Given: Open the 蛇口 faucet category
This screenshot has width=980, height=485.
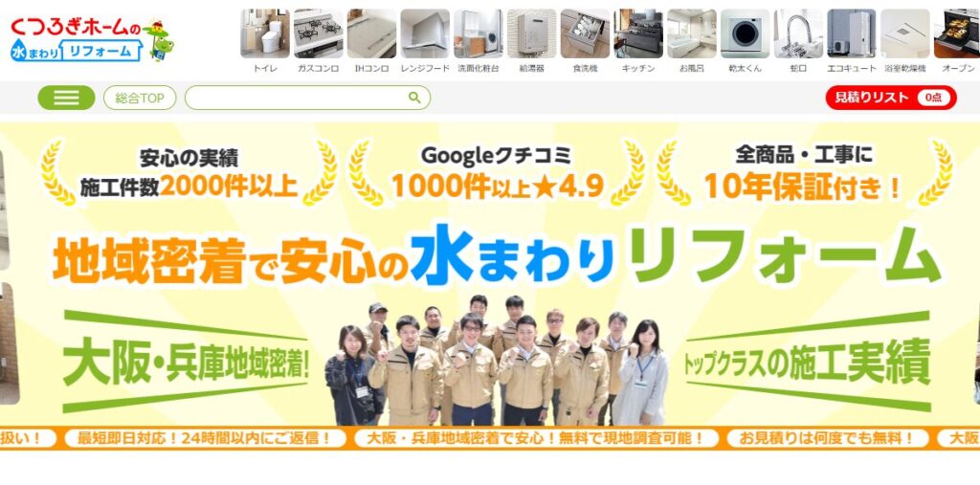Looking at the screenshot, I should (x=798, y=41).
